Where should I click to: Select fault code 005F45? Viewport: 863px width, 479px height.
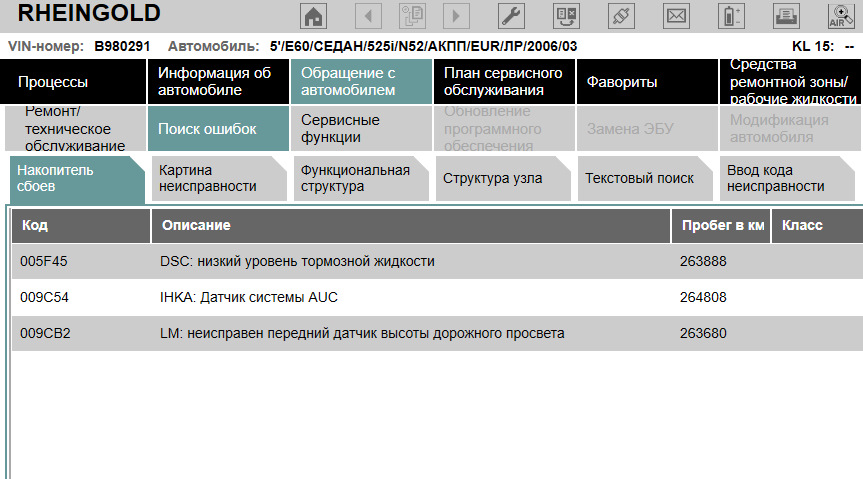[43, 261]
